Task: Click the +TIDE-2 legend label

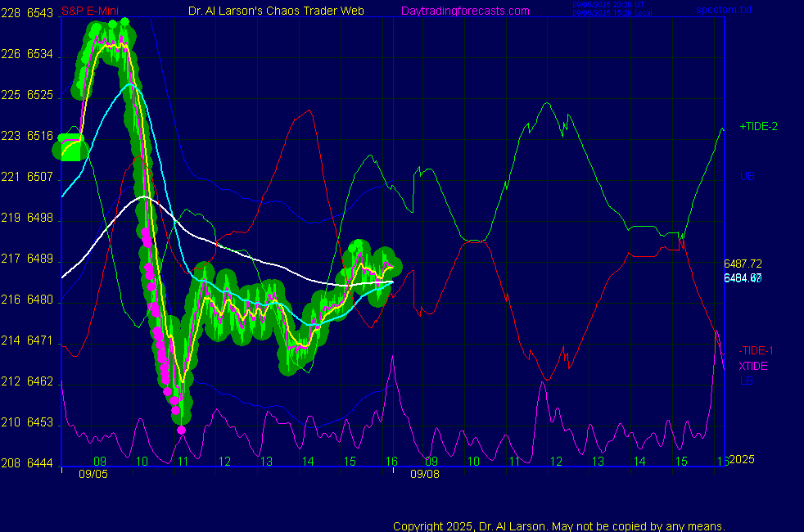Action: [x=758, y=127]
